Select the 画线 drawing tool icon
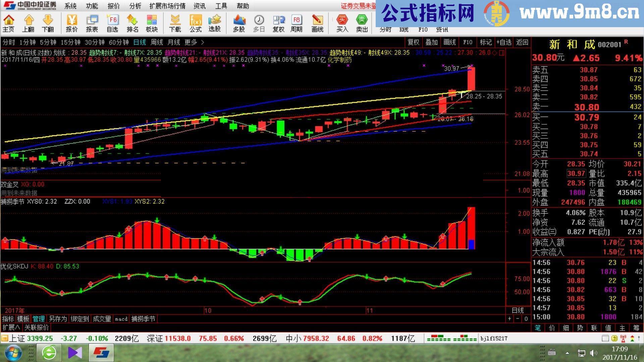The image size is (644, 362). pos(318,23)
